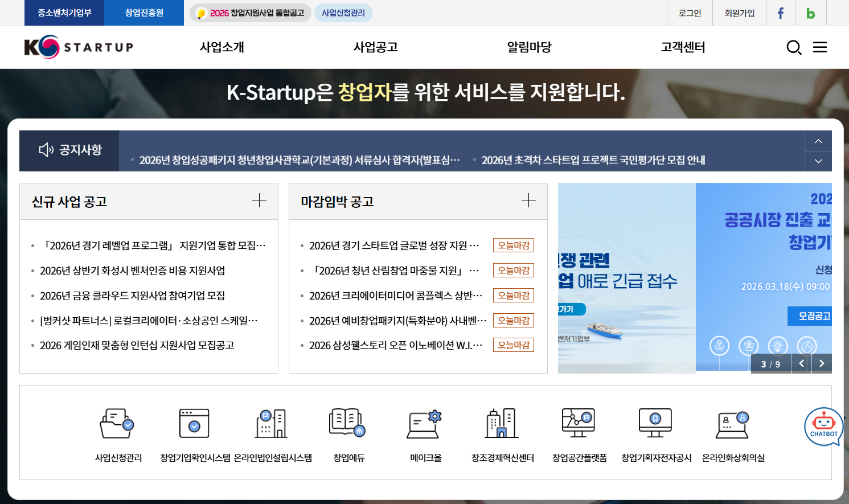Select the 사업신청관리 folder icon
849x504 pixels.
[118, 424]
